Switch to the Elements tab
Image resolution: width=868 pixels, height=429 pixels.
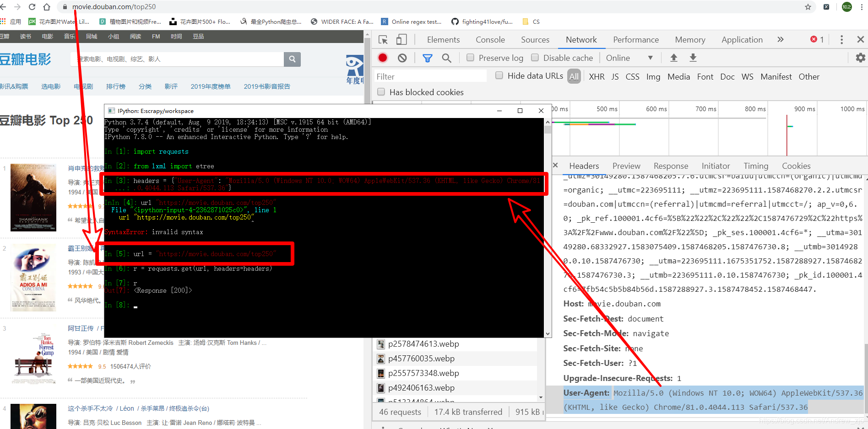click(443, 40)
